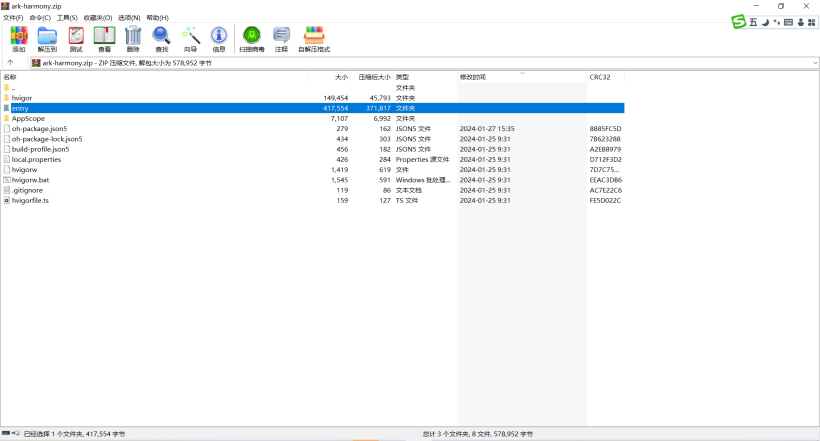
Task: Select the AppScope folder
Action: pos(28,118)
